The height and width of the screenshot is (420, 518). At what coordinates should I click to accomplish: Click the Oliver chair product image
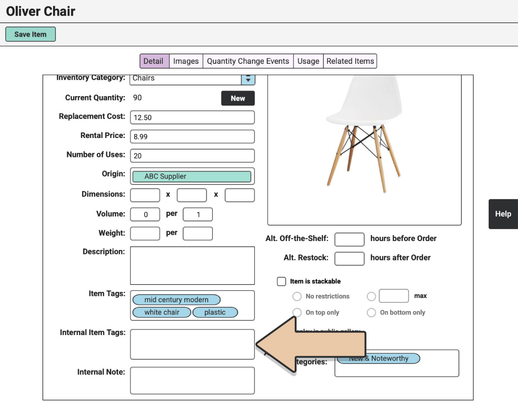point(364,134)
